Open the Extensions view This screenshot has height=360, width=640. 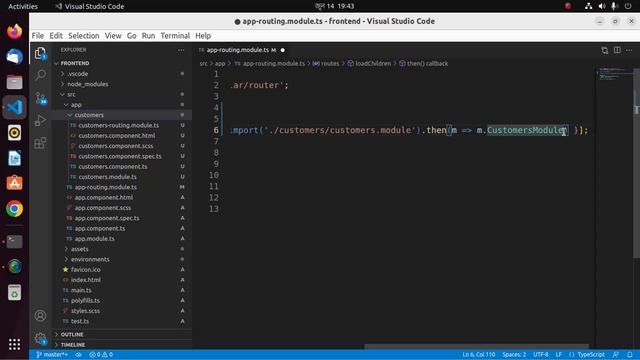pos(40,143)
